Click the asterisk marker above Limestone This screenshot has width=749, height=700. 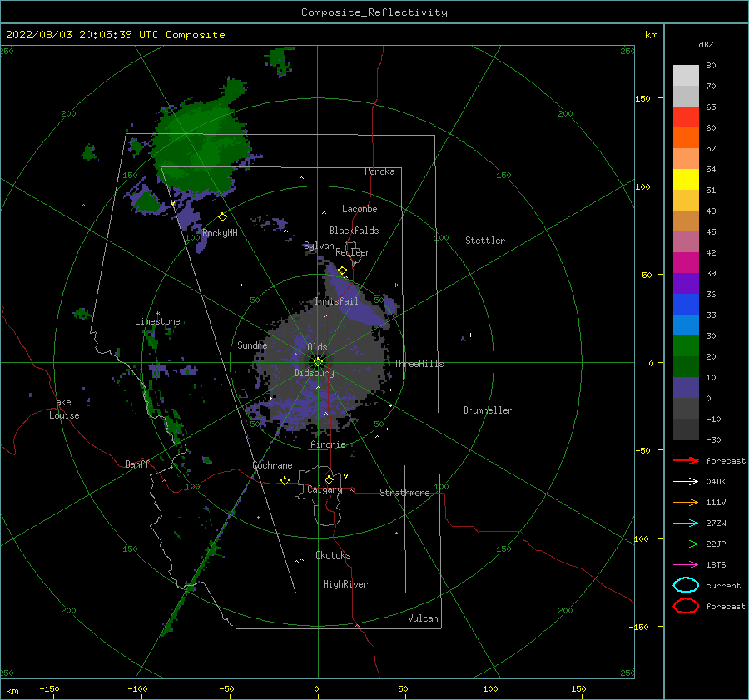click(157, 314)
